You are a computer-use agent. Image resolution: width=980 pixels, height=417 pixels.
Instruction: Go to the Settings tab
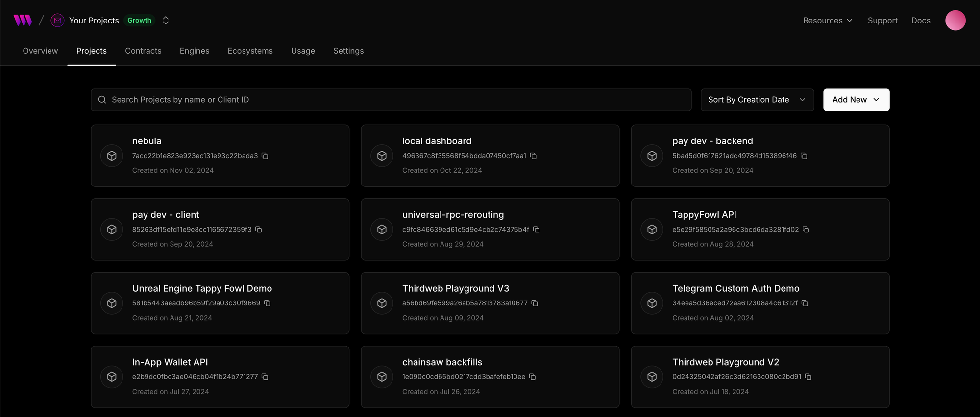pyautogui.click(x=348, y=51)
